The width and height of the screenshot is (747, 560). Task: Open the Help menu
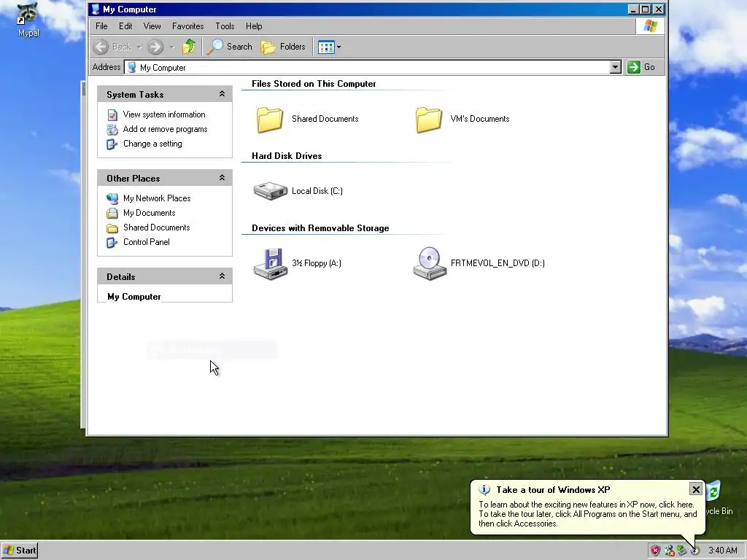[254, 26]
